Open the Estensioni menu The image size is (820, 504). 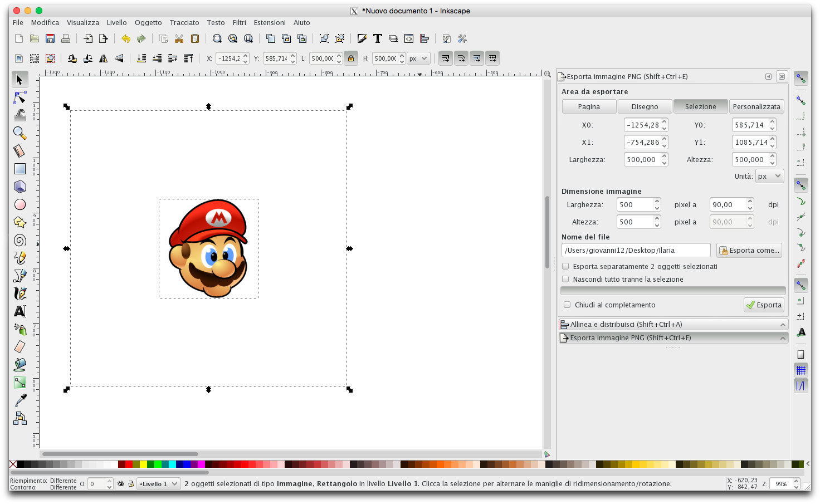coord(270,22)
